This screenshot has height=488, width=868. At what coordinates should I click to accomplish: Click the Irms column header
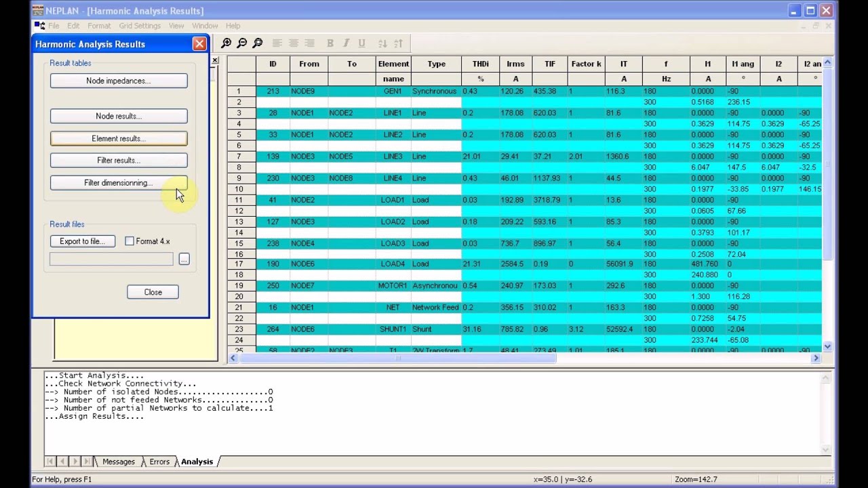(x=515, y=64)
